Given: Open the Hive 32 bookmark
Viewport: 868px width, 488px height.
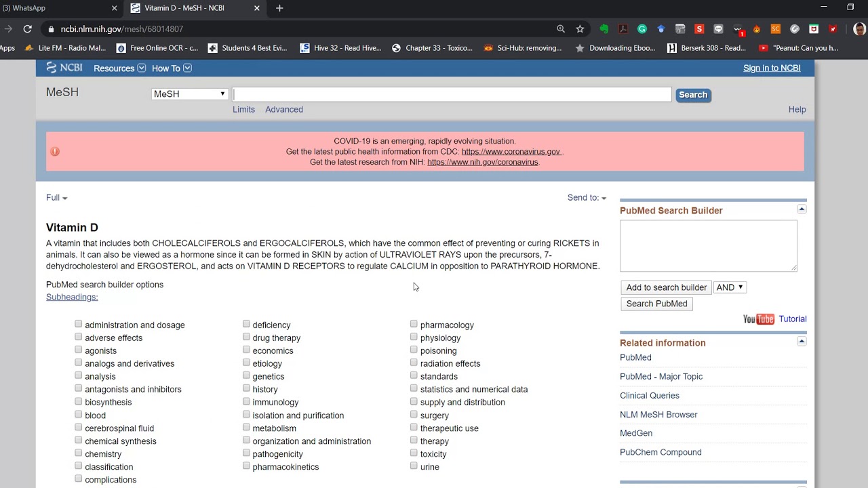Looking at the screenshot, I should (x=340, y=48).
